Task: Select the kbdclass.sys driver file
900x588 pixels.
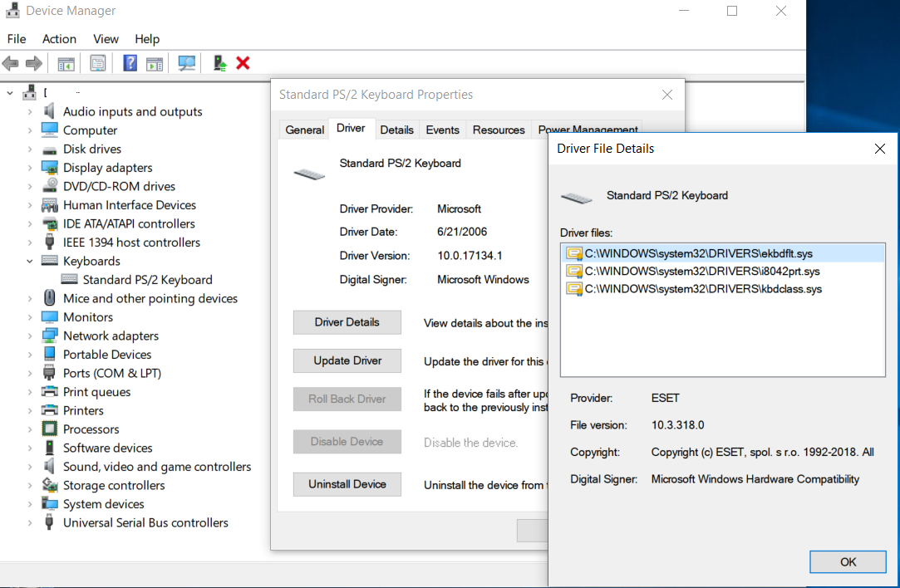Action: (x=723, y=289)
